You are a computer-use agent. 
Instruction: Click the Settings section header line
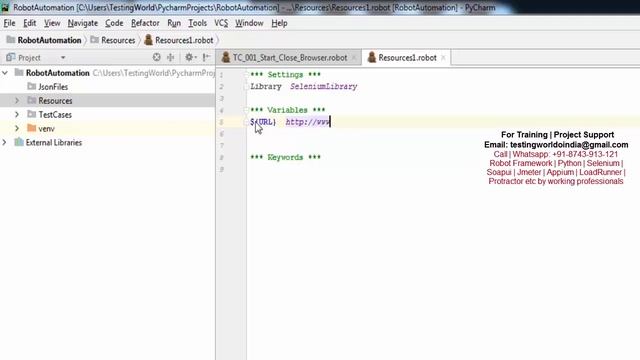click(x=285, y=75)
